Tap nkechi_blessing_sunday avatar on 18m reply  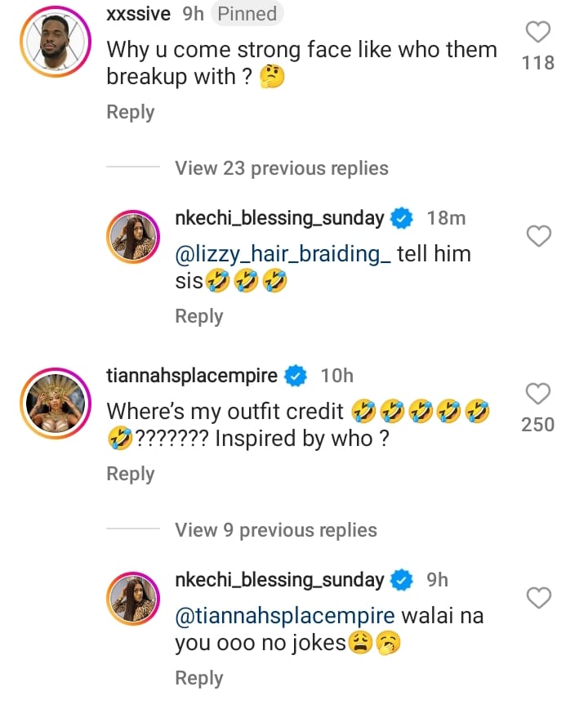point(134,238)
